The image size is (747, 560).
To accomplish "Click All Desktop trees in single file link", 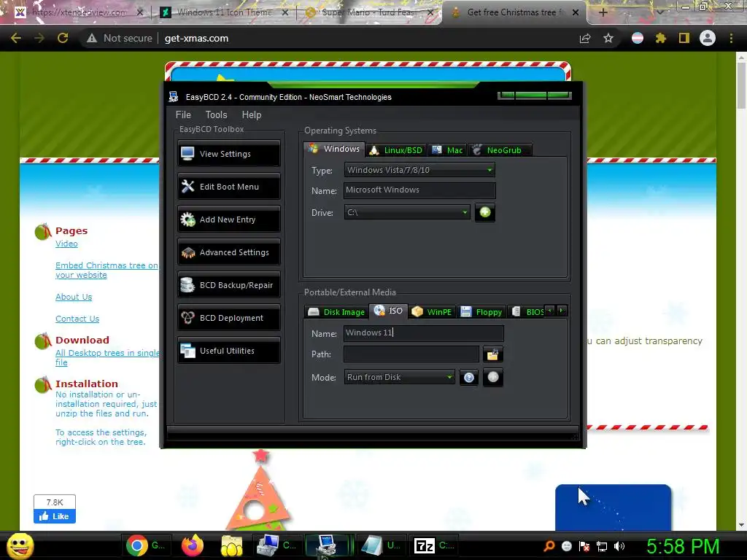I will pos(107,357).
